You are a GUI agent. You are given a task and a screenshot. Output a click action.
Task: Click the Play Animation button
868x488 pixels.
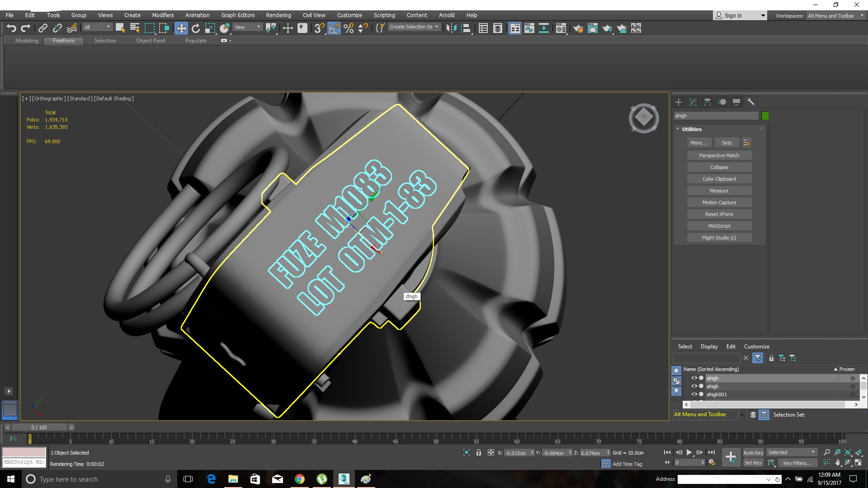tap(689, 452)
